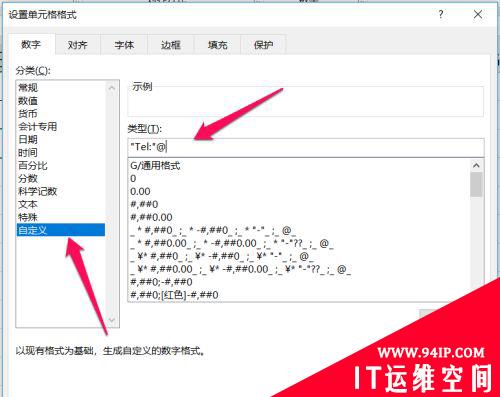Image resolution: width=500 pixels, height=397 pixels.
Task: Switch to the 对齐 tab
Action: tap(78, 45)
